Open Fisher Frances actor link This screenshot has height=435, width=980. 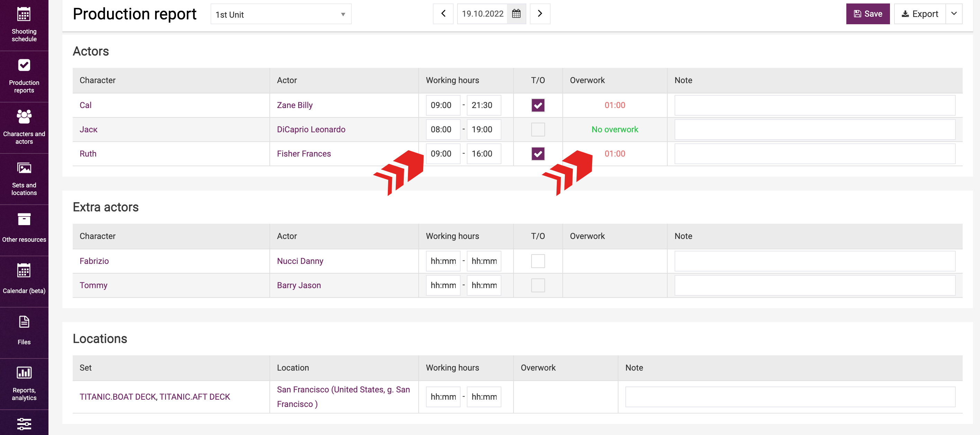[304, 154]
